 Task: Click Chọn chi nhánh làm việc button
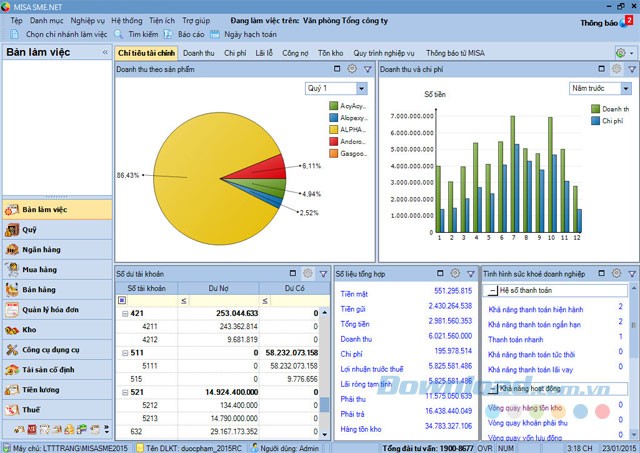click(x=58, y=33)
